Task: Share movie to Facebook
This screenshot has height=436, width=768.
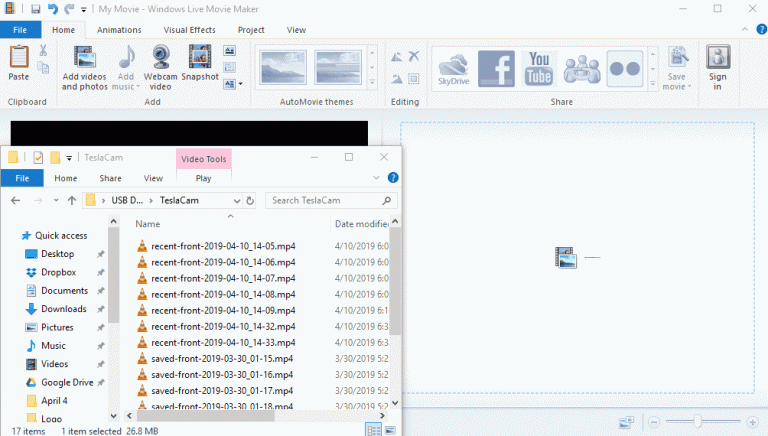Action: pos(496,69)
